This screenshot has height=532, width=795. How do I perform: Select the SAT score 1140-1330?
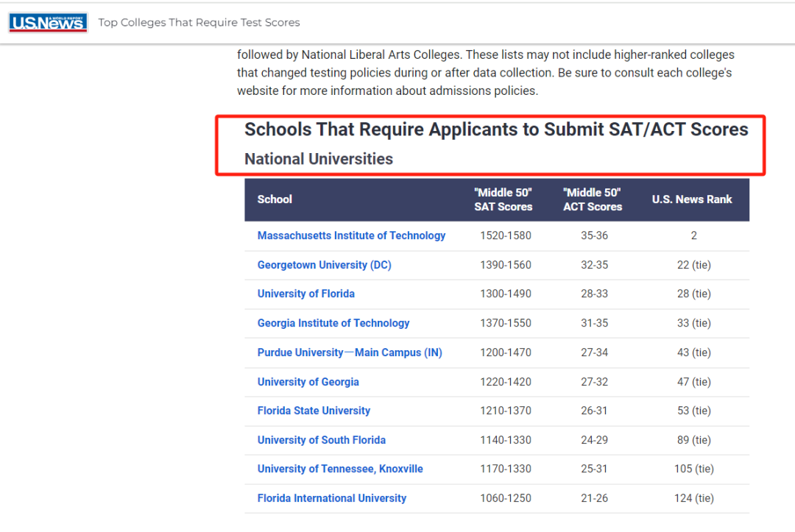506,440
